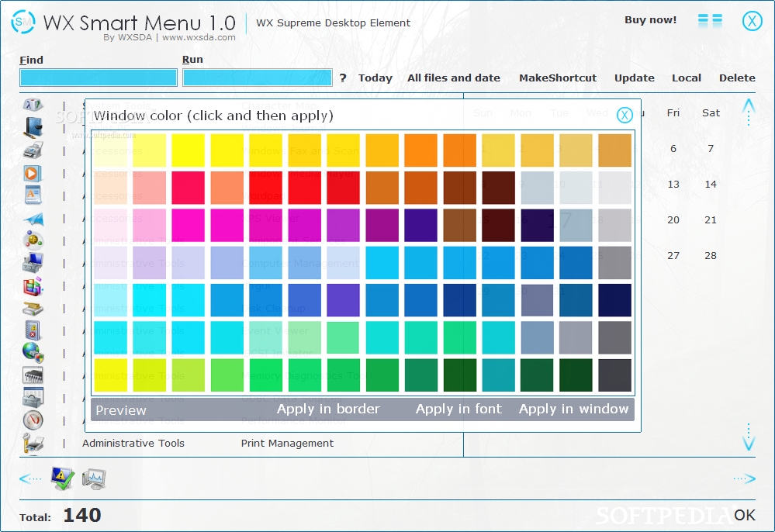775x532 pixels.
Task: Launch the Windows Journal notebook icon
Action: coord(33,127)
